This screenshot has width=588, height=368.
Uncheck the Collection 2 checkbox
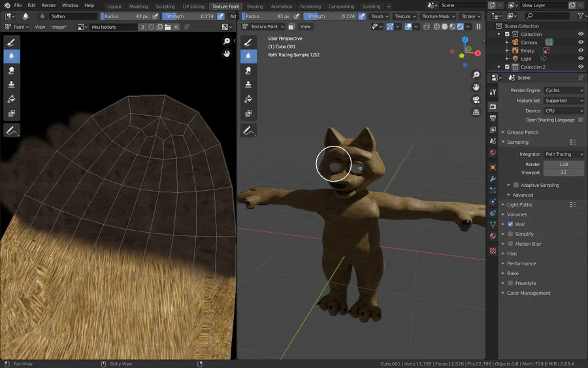click(507, 67)
